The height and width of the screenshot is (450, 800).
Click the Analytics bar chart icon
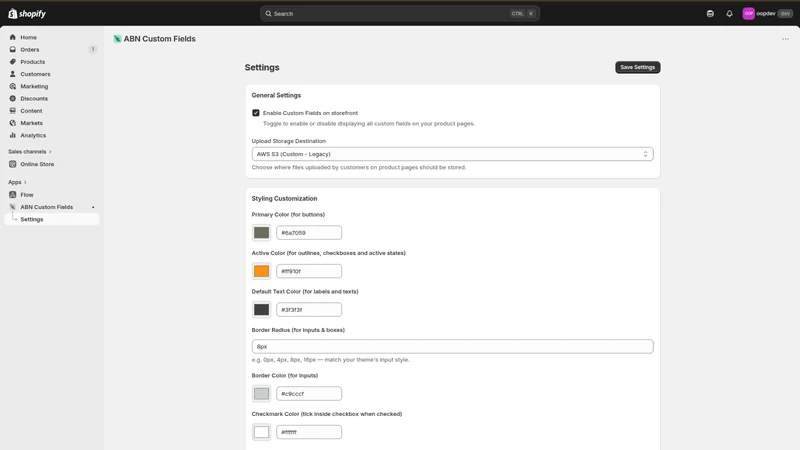pyautogui.click(x=13, y=135)
